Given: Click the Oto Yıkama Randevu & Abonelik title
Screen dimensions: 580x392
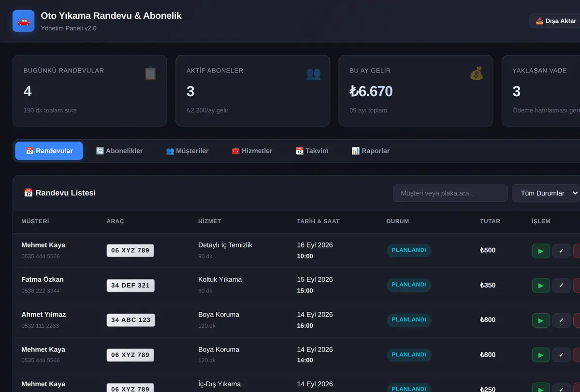Looking at the screenshot, I should [111, 16].
